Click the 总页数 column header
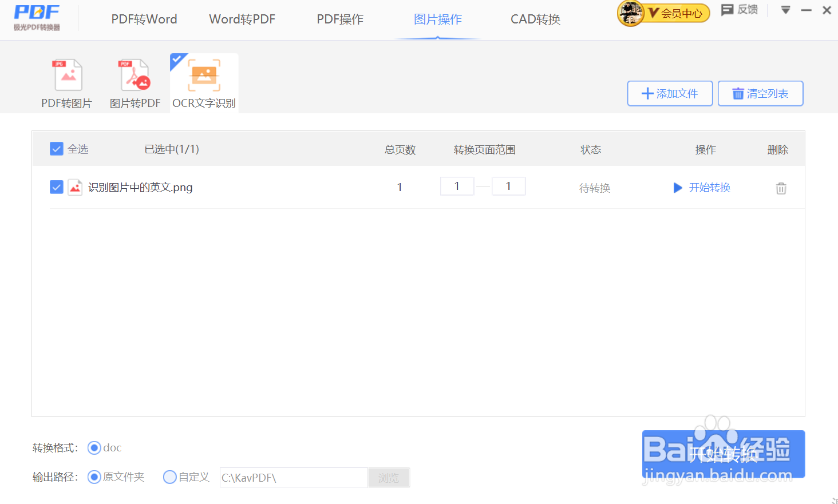 click(400, 150)
